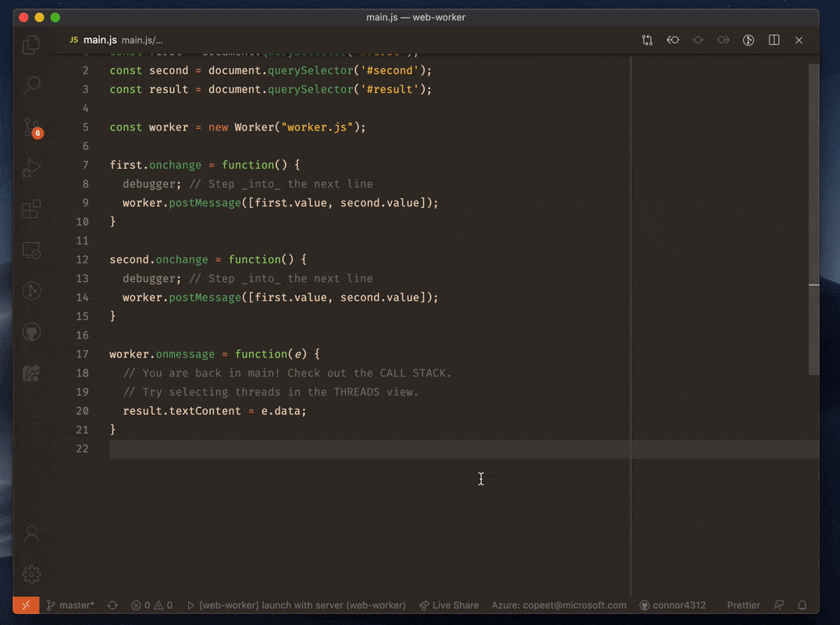Open the Remote Explorer in the activity bar
This screenshot has height=625, width=840.
coord(31,250)
